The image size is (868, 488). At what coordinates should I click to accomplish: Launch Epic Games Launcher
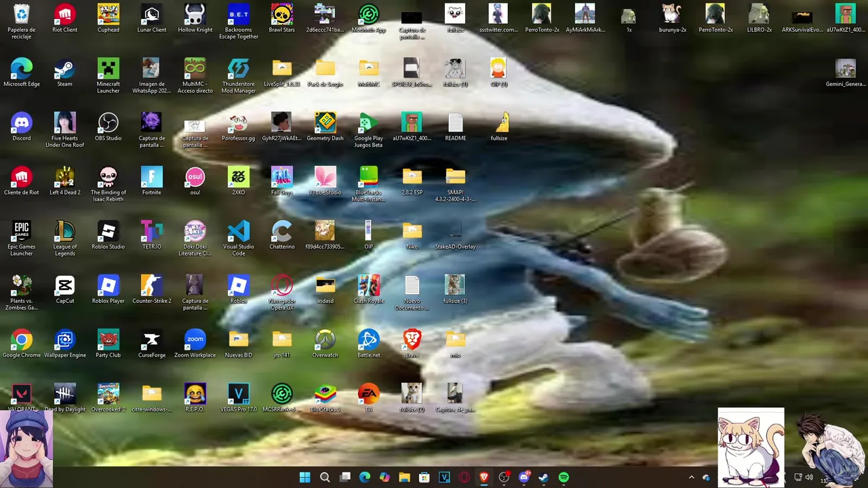point(22,239)
